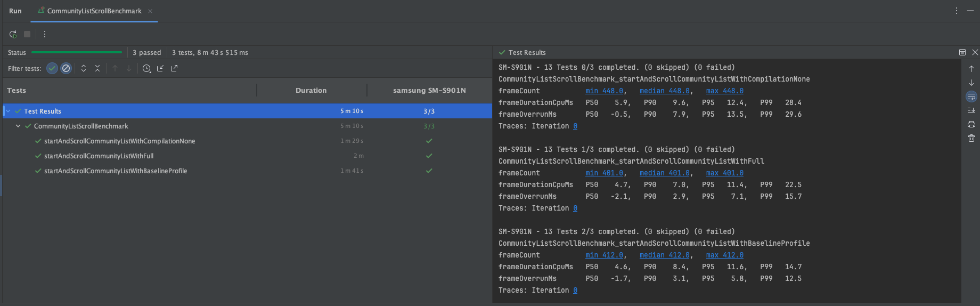Image resolution: width=980 pixels, height=306 pixels.
Task: Select the startAndScrollCommunityListWithFull test row
Action: click(247, 156)
